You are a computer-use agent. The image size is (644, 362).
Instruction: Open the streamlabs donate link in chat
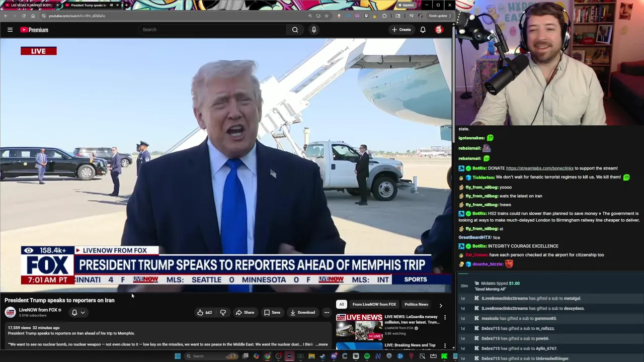coord(539,168)
